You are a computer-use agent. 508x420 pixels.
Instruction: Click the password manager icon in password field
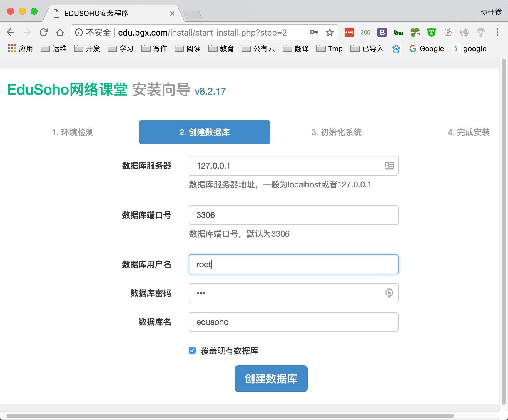pyautogui.click(x=389, y=293)
